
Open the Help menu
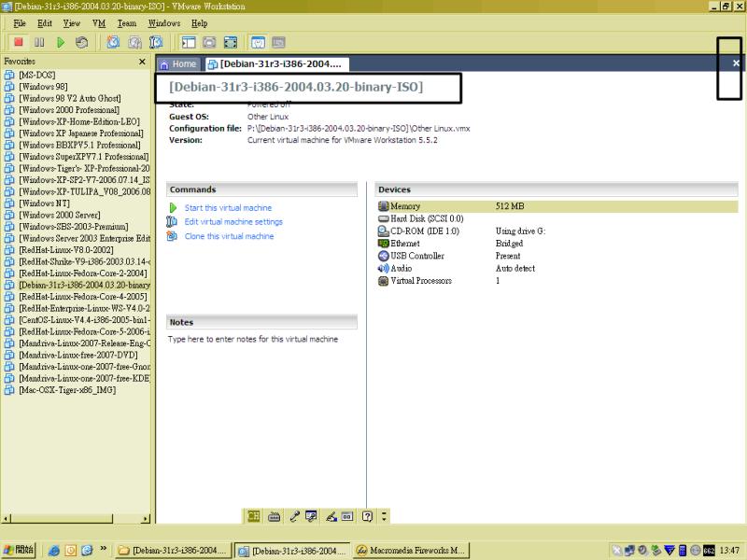tap(200, 23)
